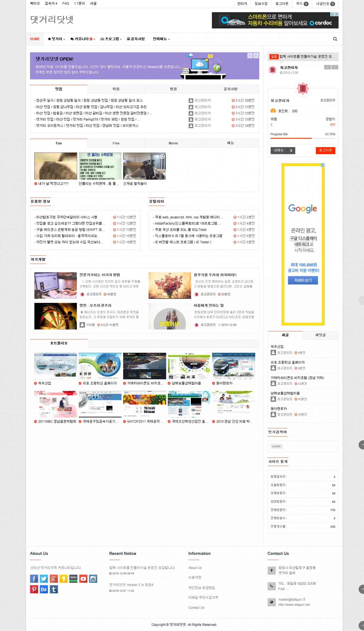Switch to the 병원 tab
The image size is (364, 631).
pos(173,89)
